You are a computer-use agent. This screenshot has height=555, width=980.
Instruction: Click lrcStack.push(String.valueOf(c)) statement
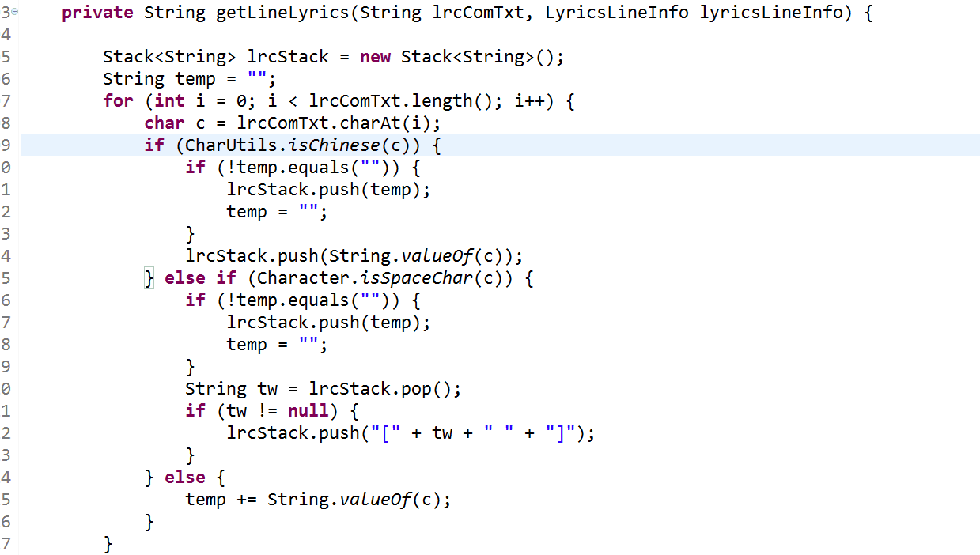[x=354, y=257]
